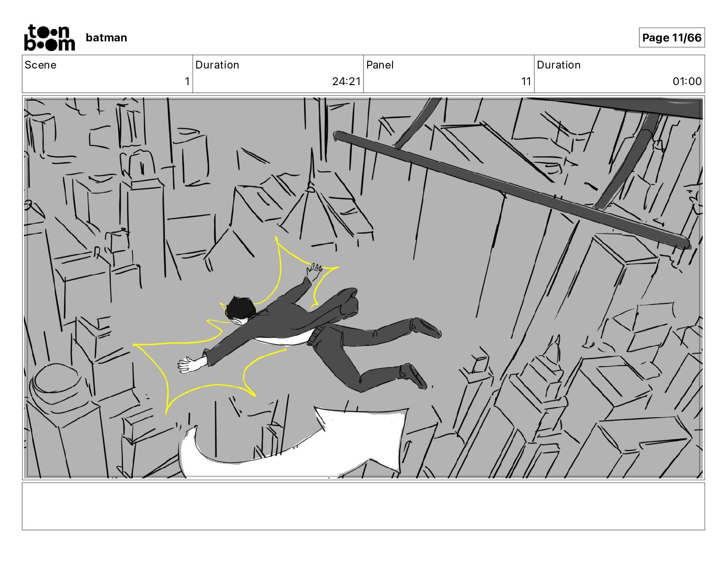
Task: Click the 'Scene' header label
Action: (40, 65)
